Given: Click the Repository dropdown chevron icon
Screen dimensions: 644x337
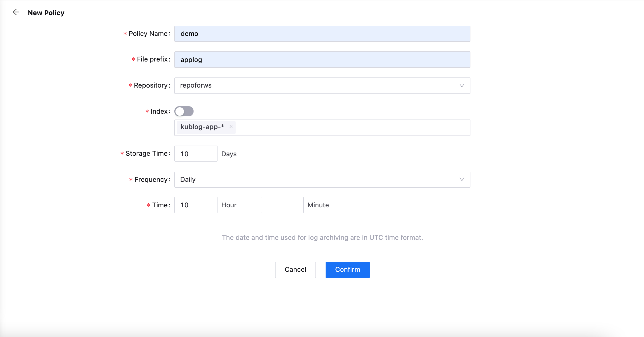Looking at the screenshot, I should click(462, 86).
